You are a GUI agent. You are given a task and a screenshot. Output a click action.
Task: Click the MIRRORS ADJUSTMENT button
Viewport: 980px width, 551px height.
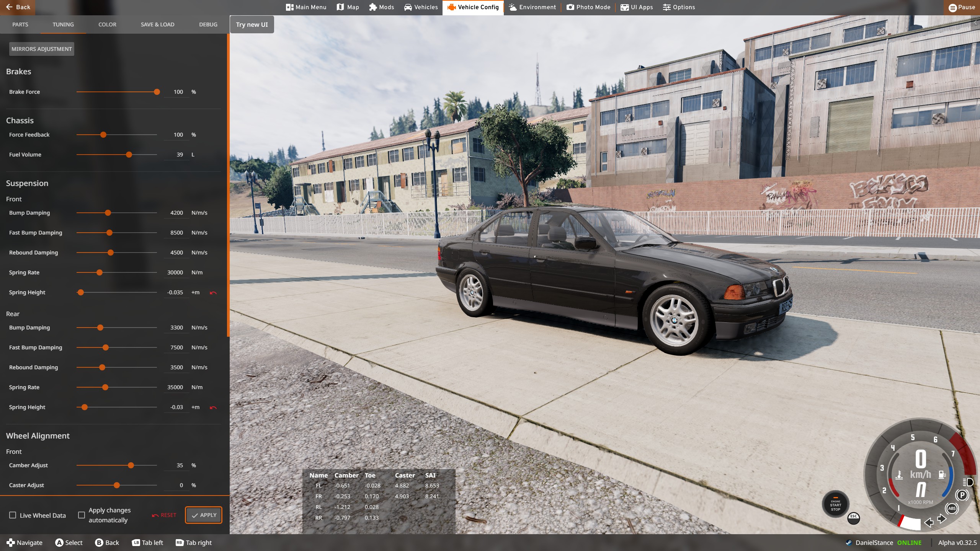[x=42, y=49]
